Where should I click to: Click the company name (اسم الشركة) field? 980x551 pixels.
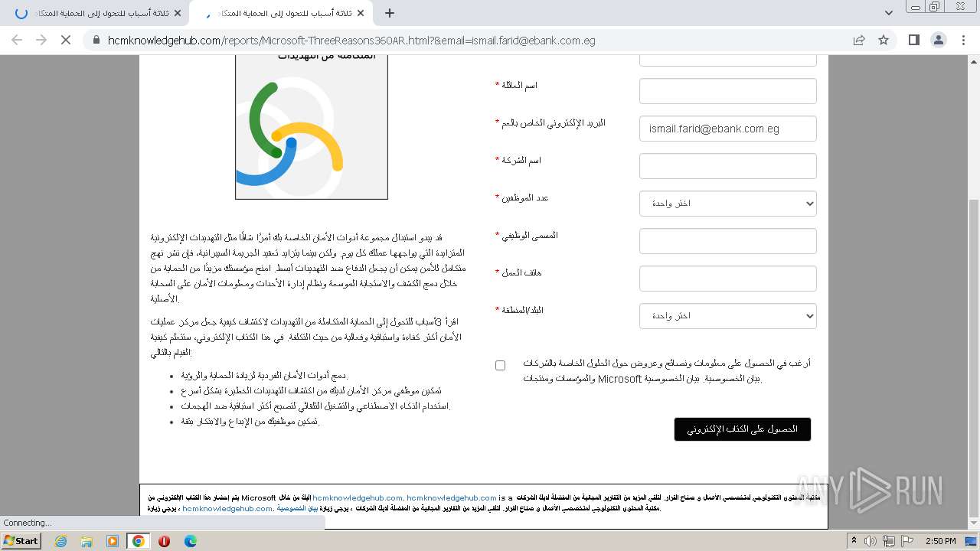pos(728,166)
